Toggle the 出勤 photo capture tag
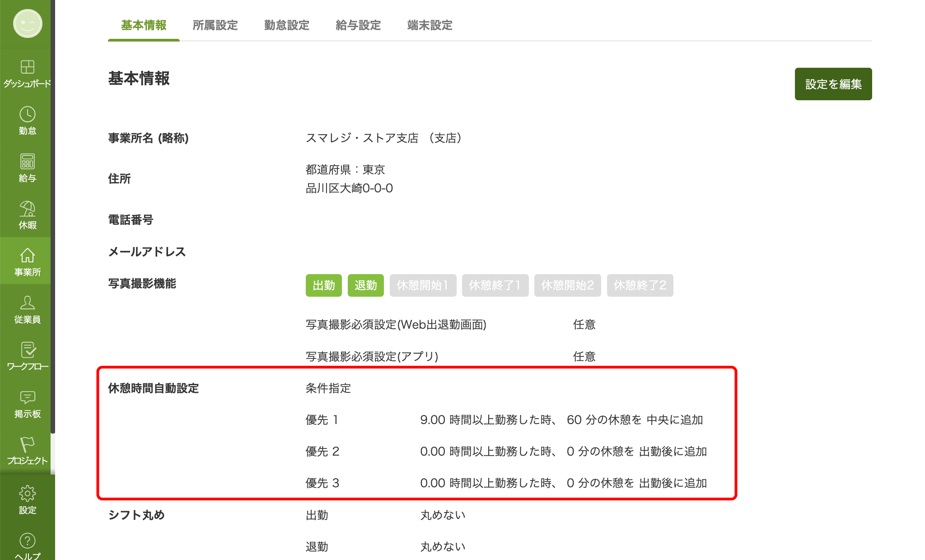This screenshot has width=925, height=560. [x=323, y=285]
